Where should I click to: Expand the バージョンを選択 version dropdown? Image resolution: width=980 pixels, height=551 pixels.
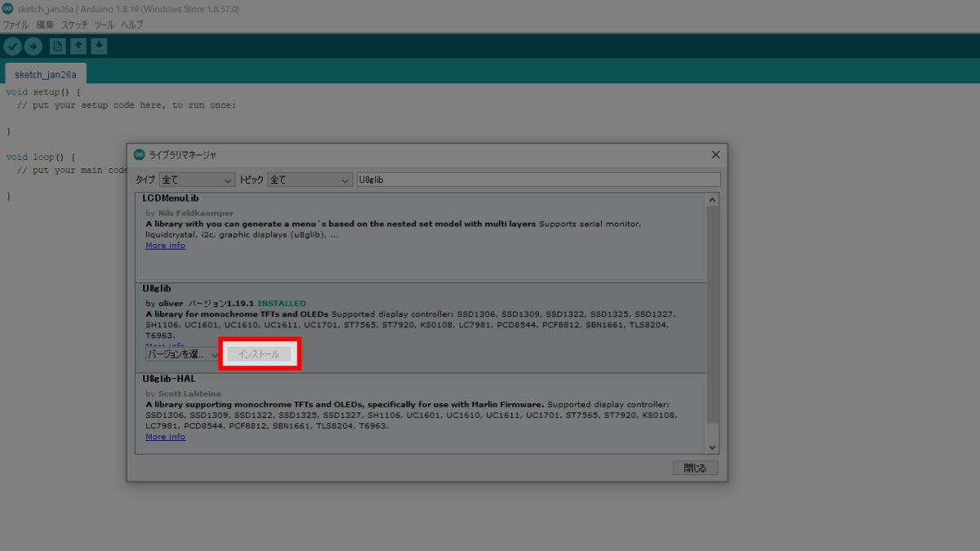(183, 354)
